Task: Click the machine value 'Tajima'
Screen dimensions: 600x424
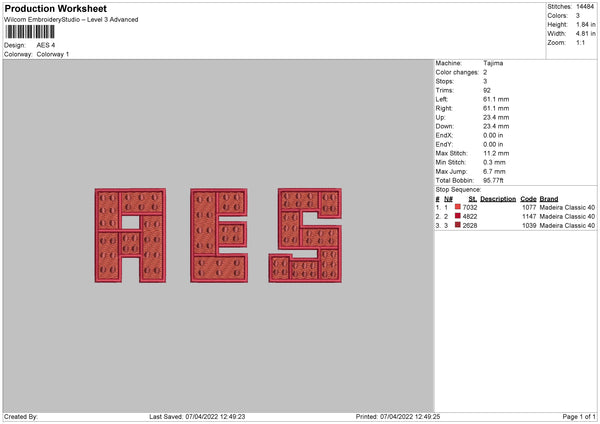Action: point(493,63)
